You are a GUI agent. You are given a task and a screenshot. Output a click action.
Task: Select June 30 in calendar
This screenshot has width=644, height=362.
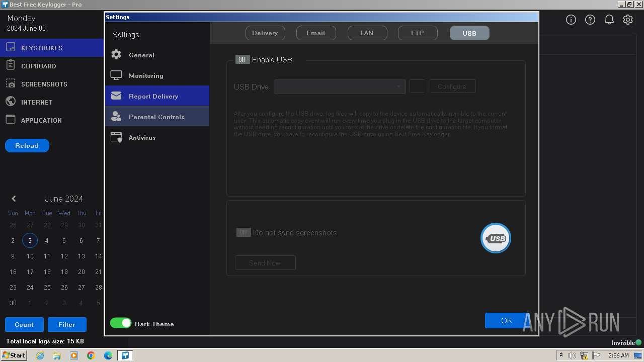(13, 303)
